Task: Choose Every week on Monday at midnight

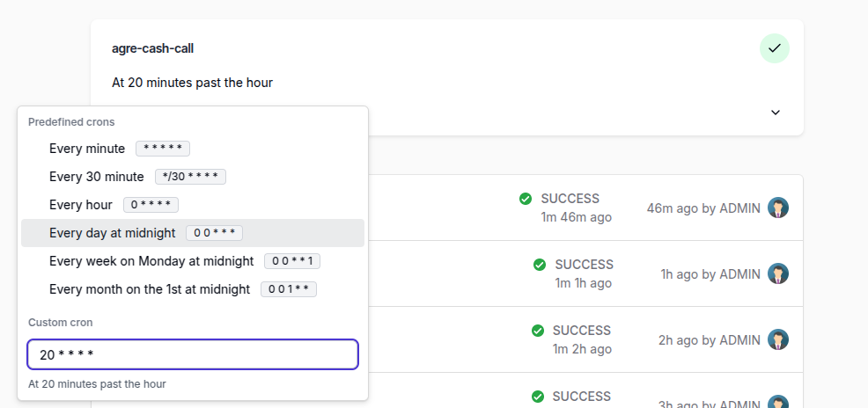Action: (193, 261)
